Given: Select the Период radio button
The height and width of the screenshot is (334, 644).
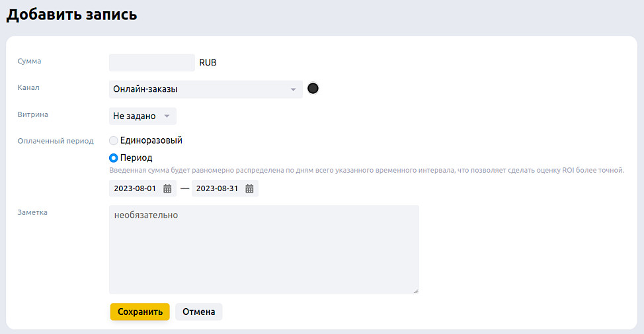Looking at the screenshot, I should pos(114,158).
